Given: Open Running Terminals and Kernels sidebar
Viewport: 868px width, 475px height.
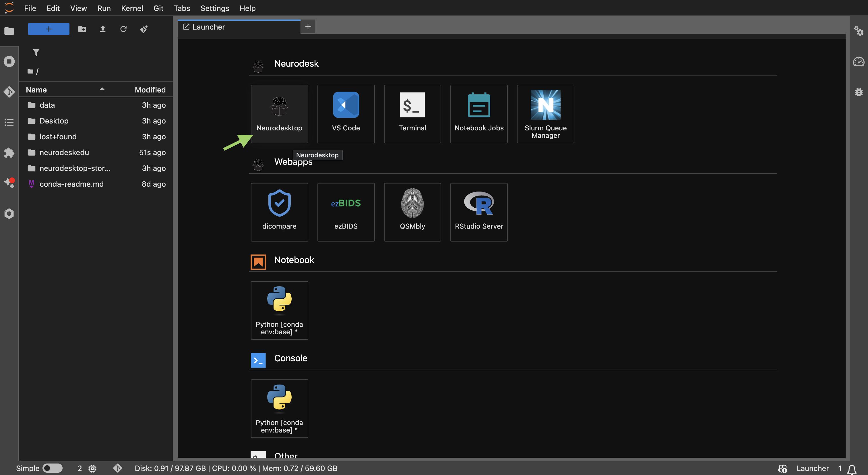Looking at the screenshot, I should tap(9, 61).
